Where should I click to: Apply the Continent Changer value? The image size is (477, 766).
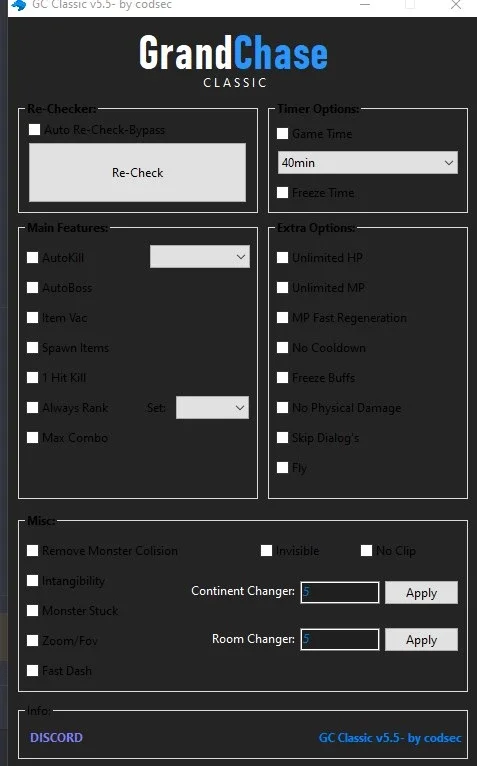tap(421, 593)
